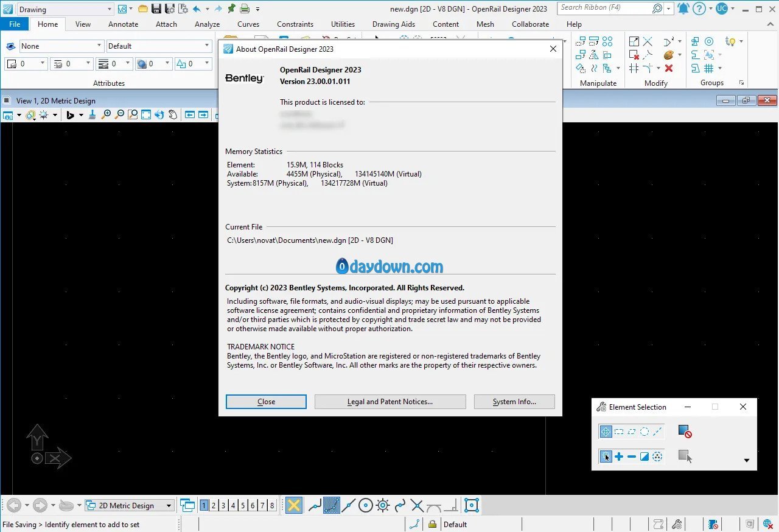779x532 pixels.
Task: Click the Delete red X in Modify group
Action: coord(669,68)
